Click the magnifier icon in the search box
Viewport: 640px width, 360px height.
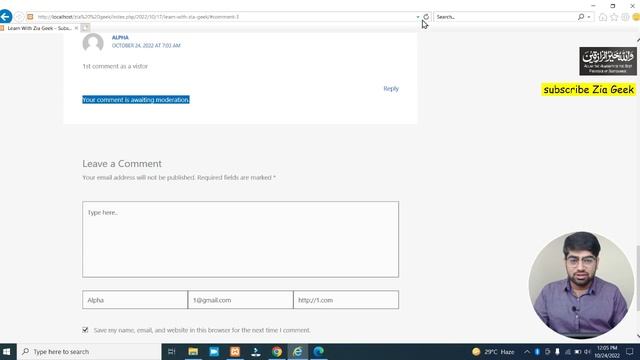[x=581, y=17]
